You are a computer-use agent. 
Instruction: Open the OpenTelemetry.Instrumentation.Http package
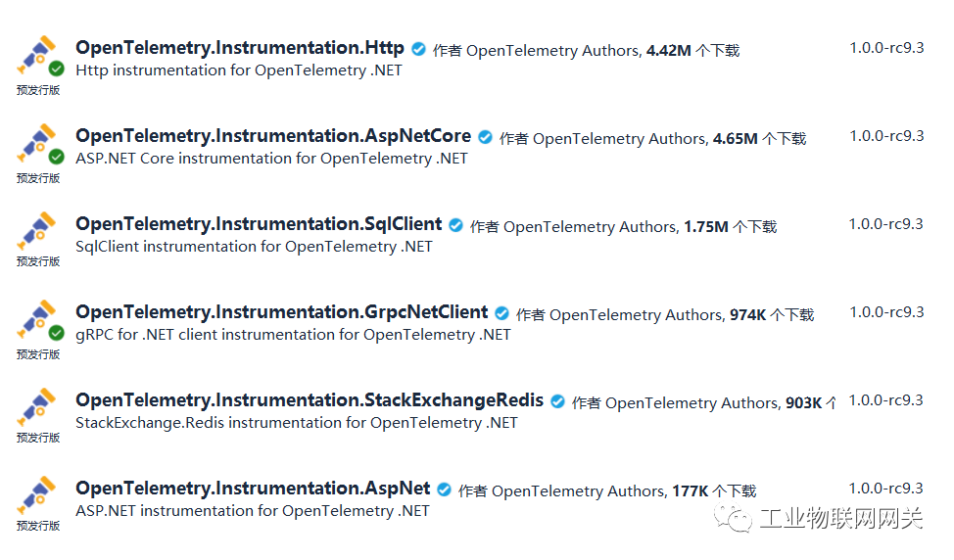pyautogui.click(x=240, y=48)
